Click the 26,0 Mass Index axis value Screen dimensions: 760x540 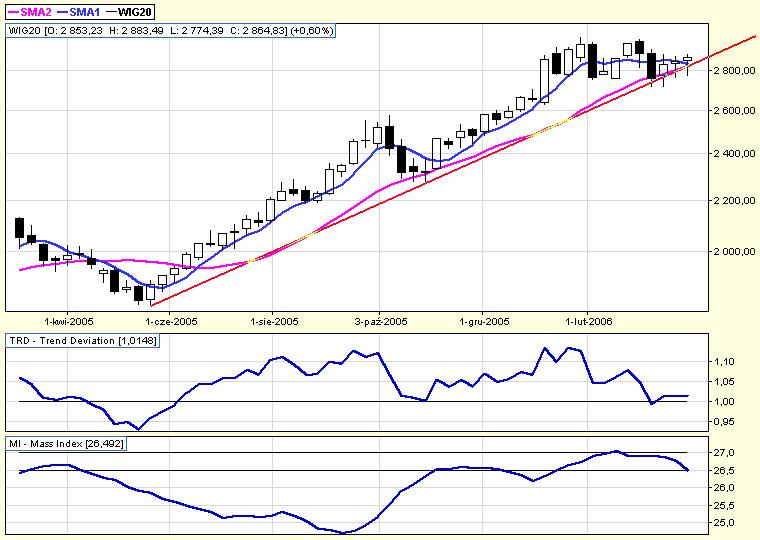pyautogui.click(x=724, y=488)
